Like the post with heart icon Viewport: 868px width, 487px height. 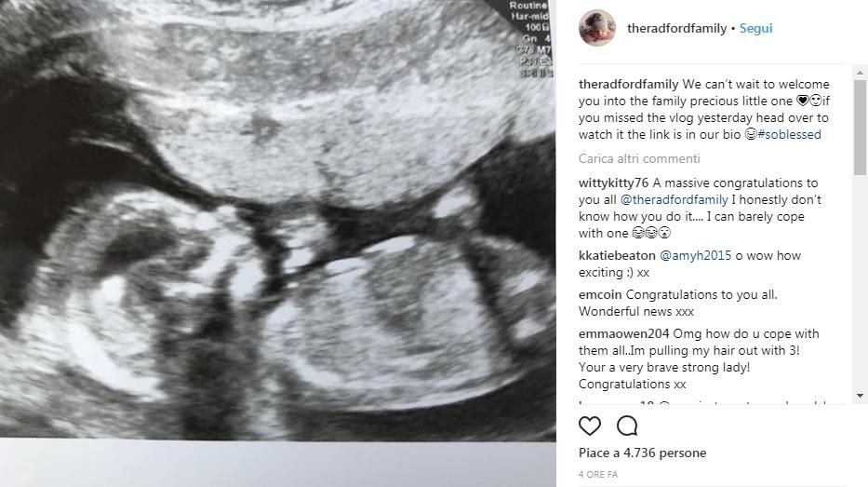pyautogui.click(x=590, y=426)
